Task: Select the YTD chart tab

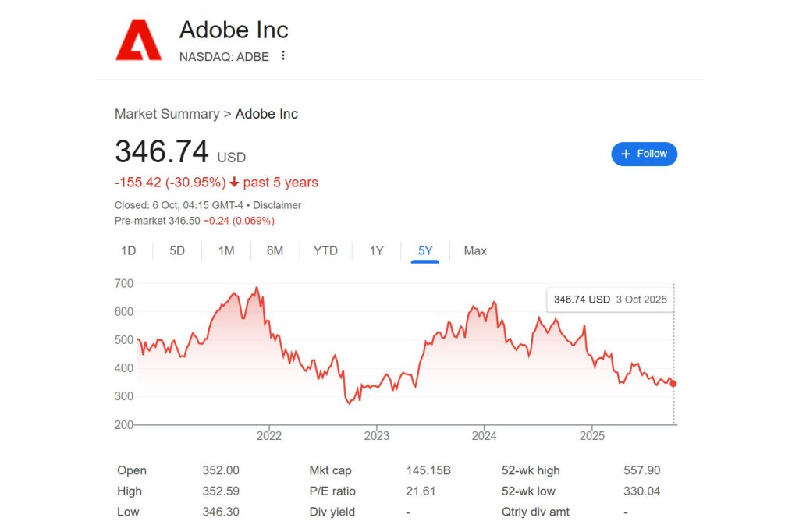Action: pos(325,250)
